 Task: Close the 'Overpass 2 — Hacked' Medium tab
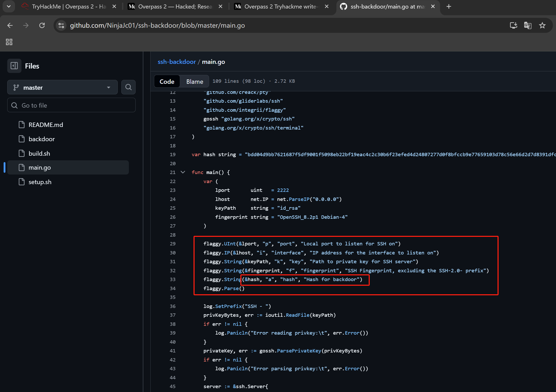pos(220,6)
